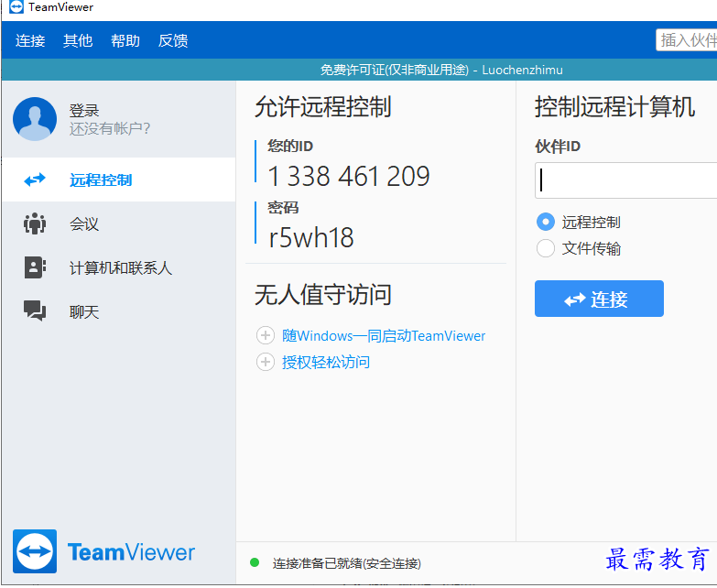The height and width of the screenshot is (588, 717).
Task: Click the 授权轻松访问 link
Action: click(x=326, y=363)
